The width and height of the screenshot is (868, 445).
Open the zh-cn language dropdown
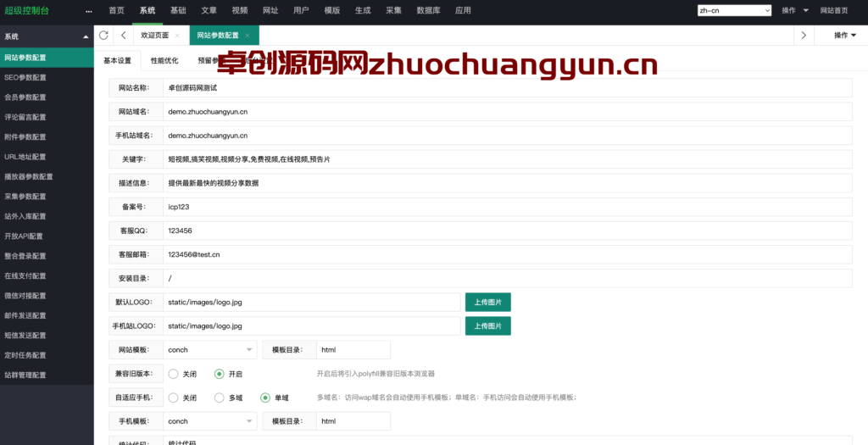pos(735,10)
